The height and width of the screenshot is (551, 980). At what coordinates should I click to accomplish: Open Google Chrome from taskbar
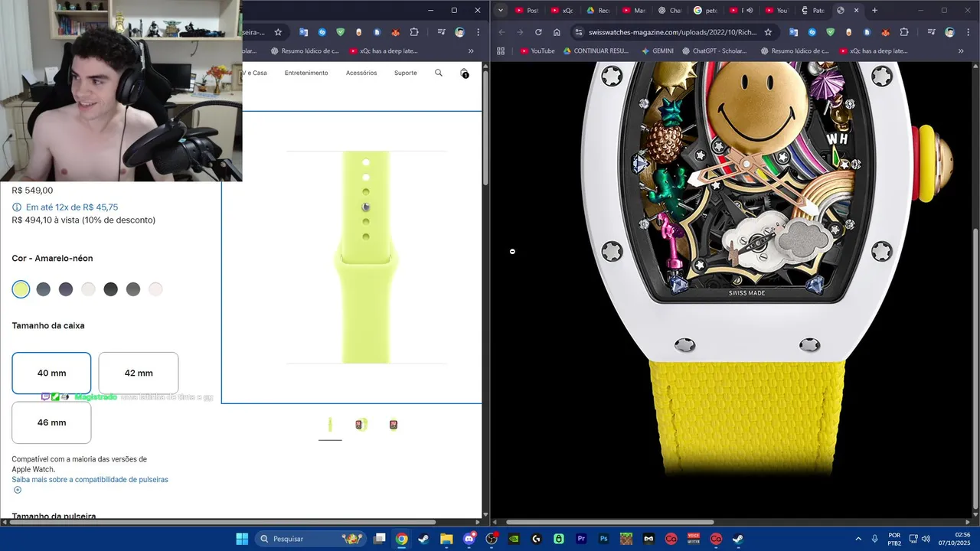401,539
